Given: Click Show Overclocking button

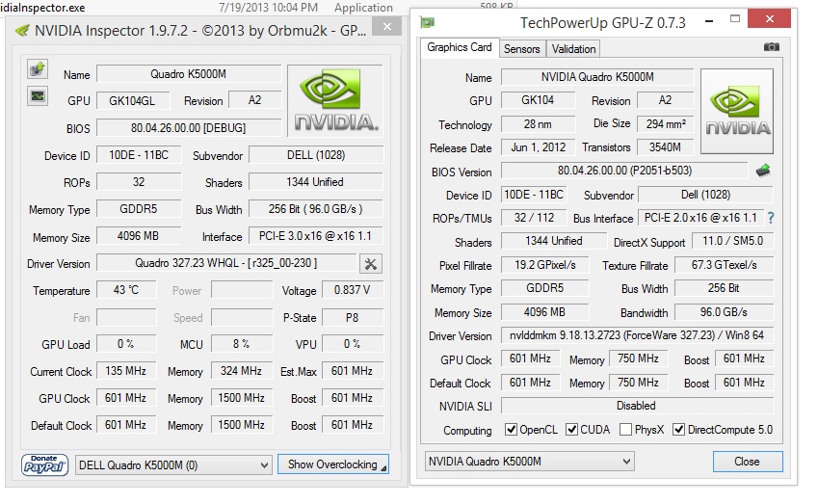Looking at the screenshot, I should pyautogui.click(x=332, y=464).
